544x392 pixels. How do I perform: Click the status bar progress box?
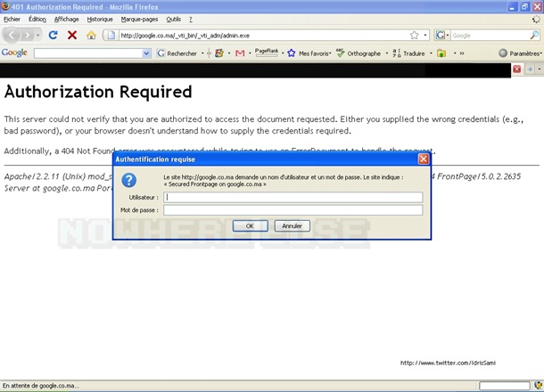click(505, 386)
